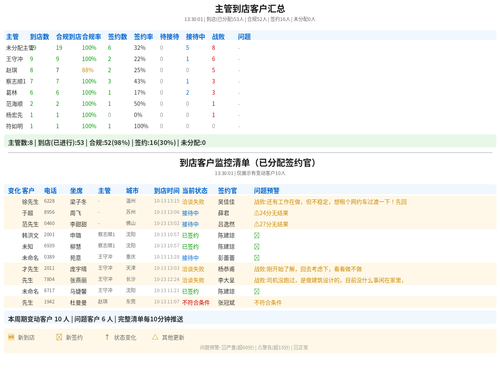Click the phone number 1942
This screenshot has width=500, height=370.
point(49,302)
